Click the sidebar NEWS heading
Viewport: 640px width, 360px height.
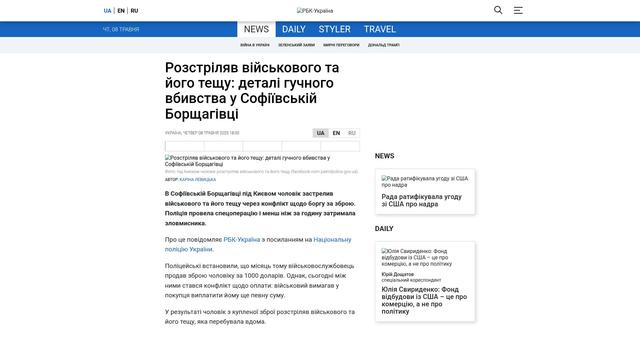pos(384,156)
